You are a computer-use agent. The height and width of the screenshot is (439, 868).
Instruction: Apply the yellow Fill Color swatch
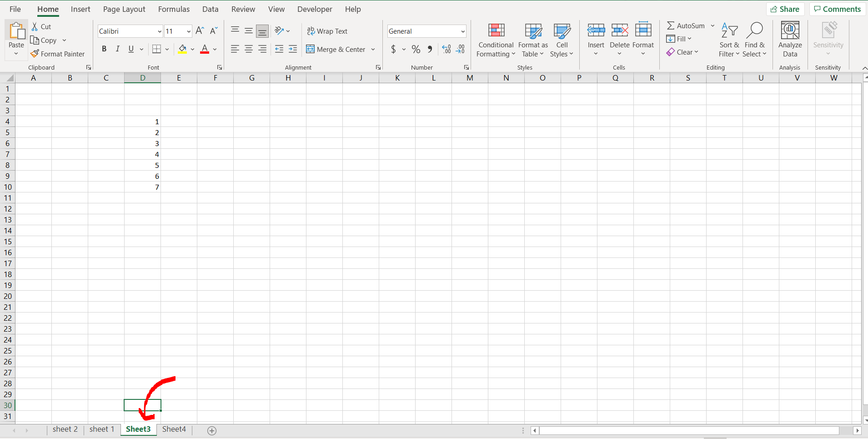pos(182,49)
